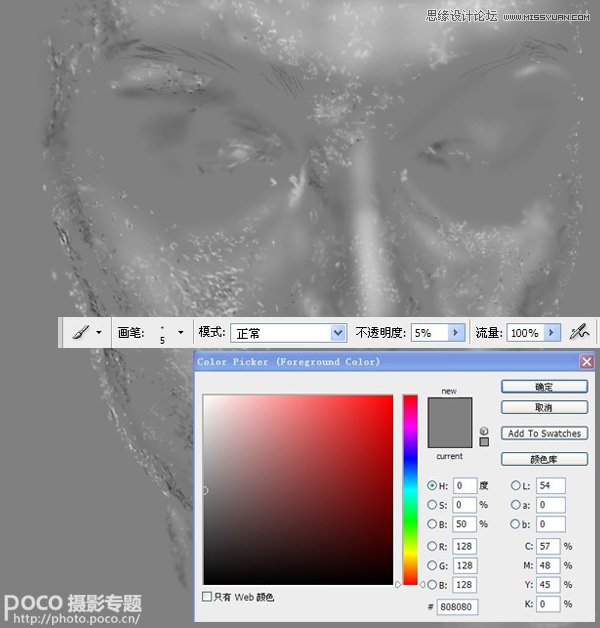
Task: Close the Color Picker dialog
Action: click(587, 362)
